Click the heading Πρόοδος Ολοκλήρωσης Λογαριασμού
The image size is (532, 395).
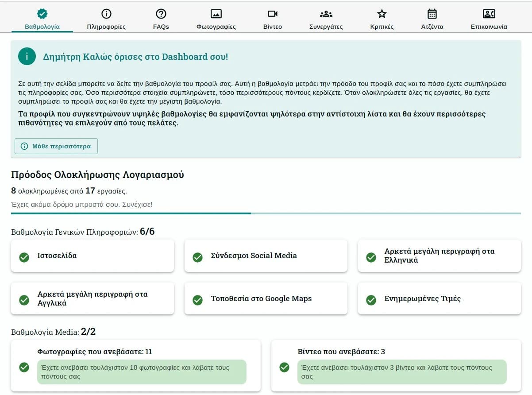click(97, 174)
